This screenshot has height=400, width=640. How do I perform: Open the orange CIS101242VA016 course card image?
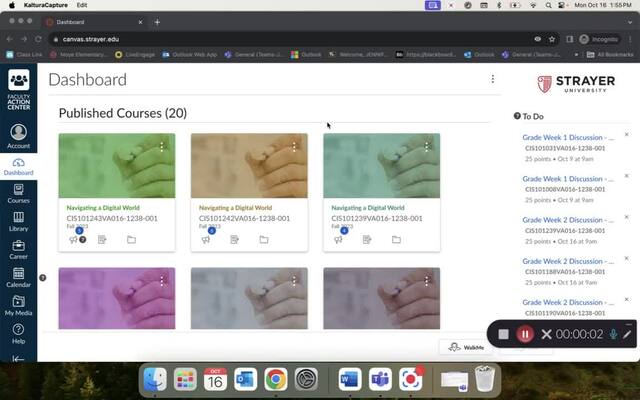[x=249, y=166]
